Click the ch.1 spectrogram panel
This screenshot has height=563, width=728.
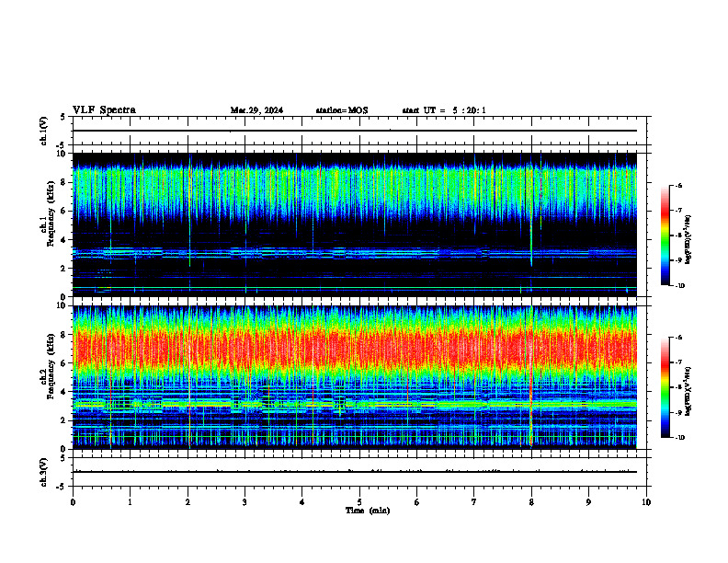click(355, 224)
